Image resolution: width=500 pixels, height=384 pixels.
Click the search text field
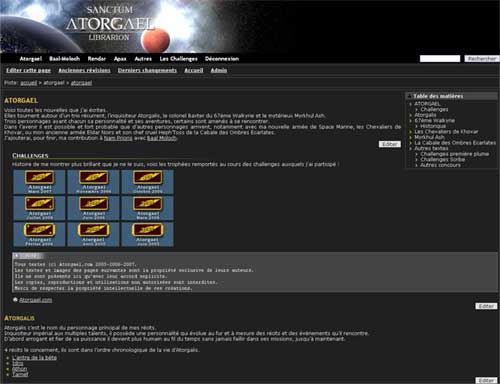(x=440, y=59)
